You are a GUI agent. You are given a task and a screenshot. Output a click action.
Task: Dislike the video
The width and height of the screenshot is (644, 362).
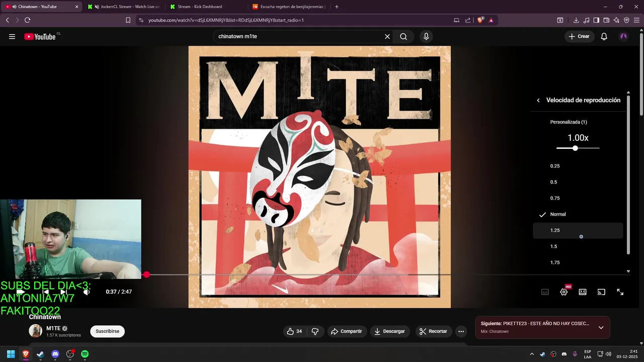coord(315,331)
